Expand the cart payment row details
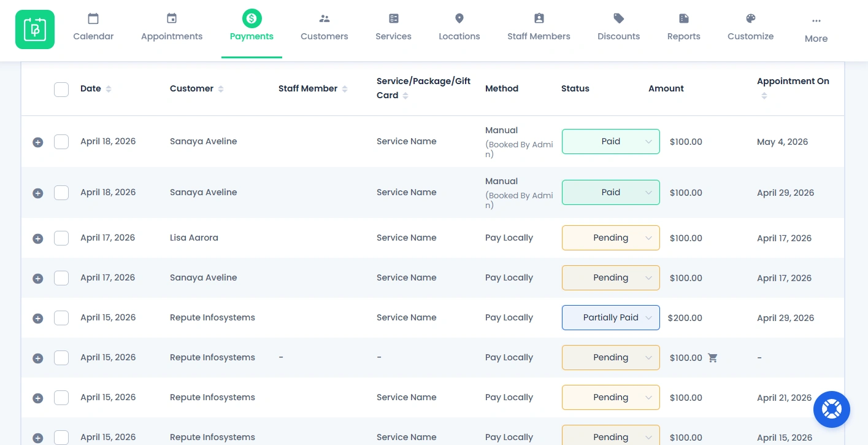The width and height of the screenshot is (868, 445). coord(37,358)
